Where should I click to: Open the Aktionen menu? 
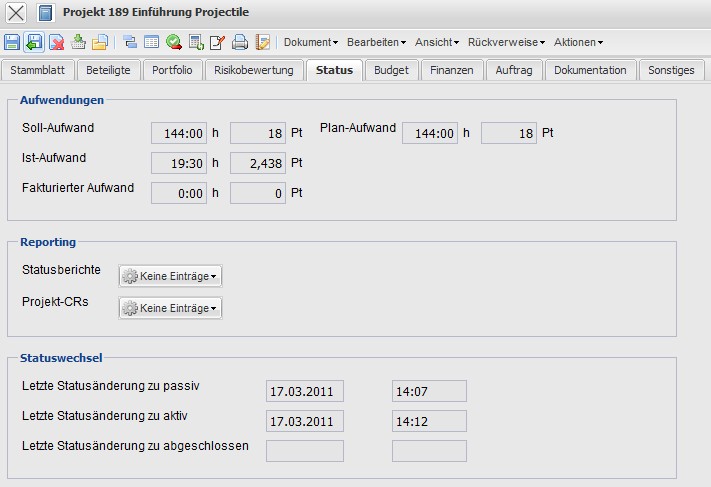[x=578, y=42]
